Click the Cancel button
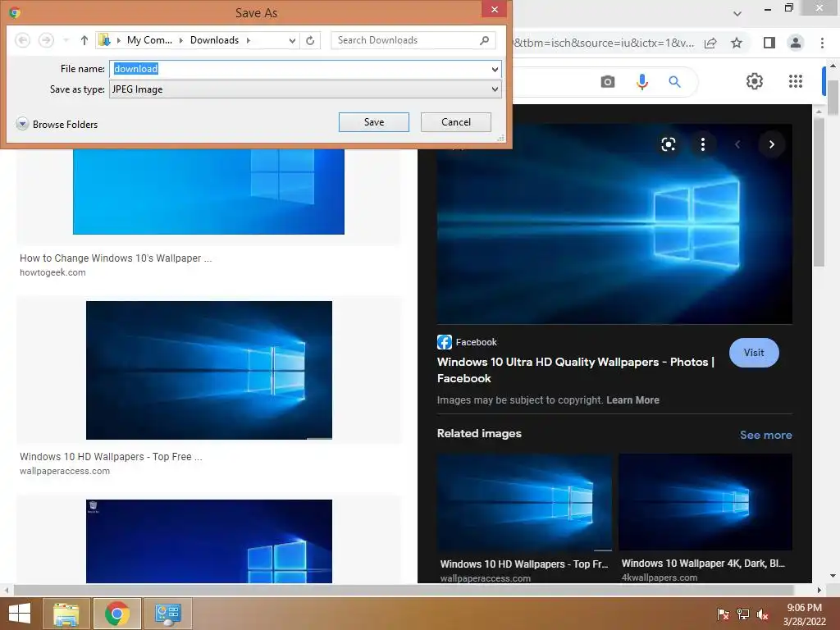 pyautogui.click(x=456, y=122)
